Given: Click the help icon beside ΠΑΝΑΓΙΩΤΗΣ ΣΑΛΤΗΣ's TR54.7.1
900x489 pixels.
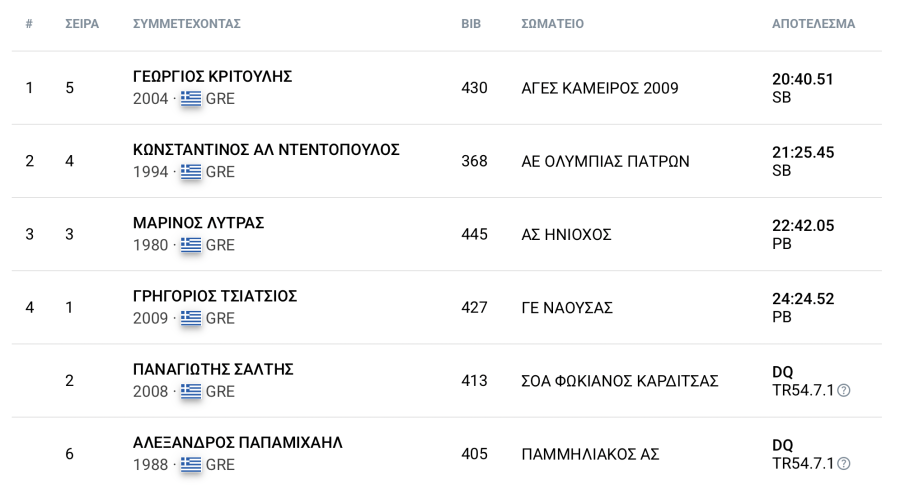Looking at the screenshot, I should 843,391.
